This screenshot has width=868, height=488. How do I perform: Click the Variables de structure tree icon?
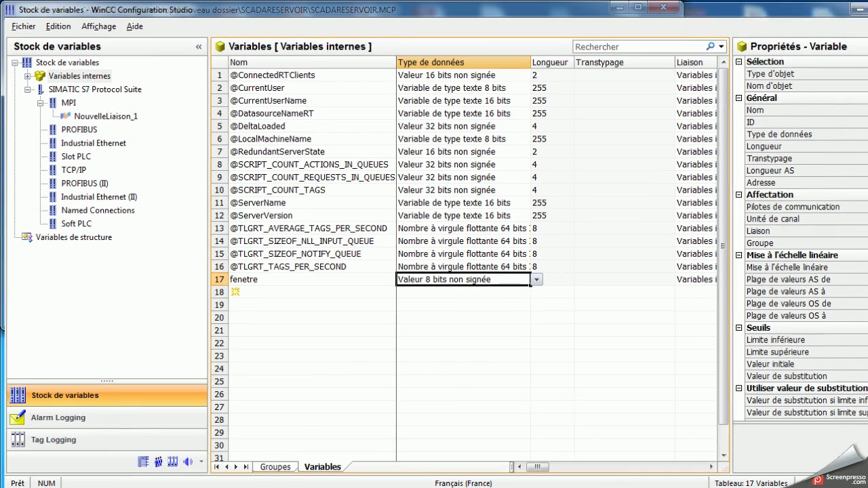[x=27, y=237]
